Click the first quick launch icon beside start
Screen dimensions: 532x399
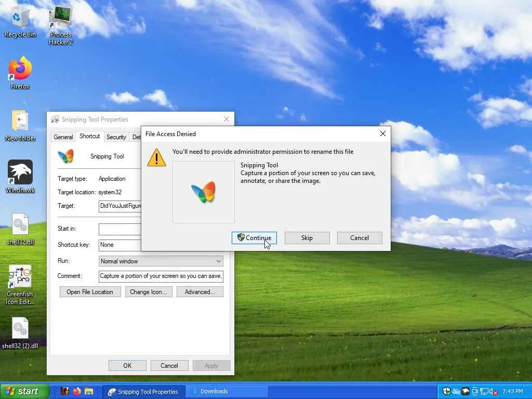(x=65, y=391)
